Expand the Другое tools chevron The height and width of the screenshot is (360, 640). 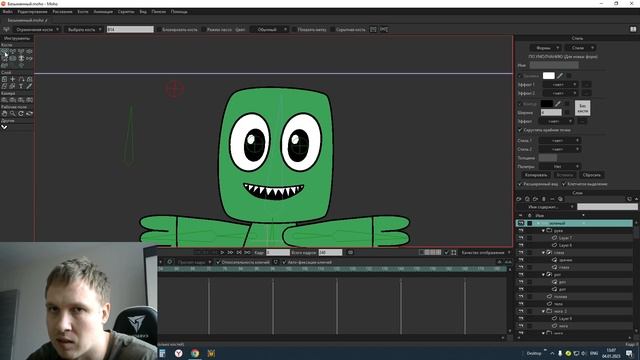4,127
